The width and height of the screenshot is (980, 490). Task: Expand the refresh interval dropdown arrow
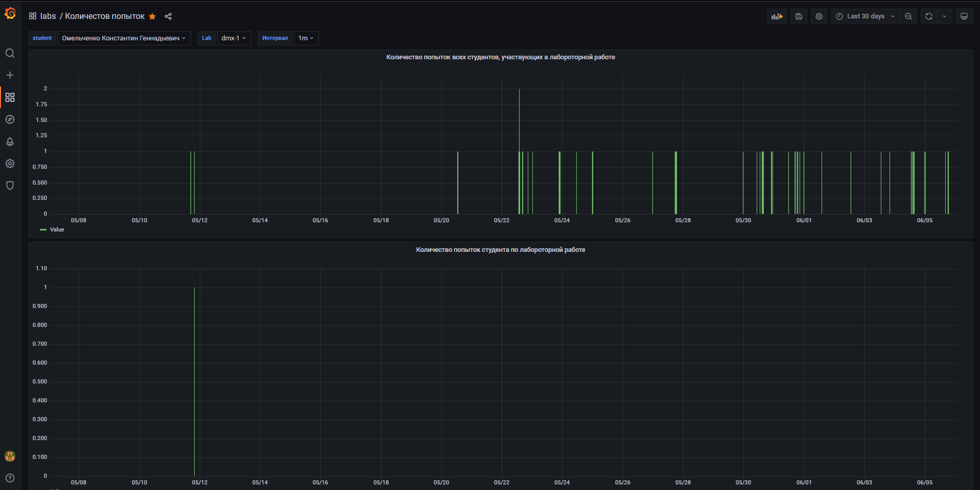944,16
